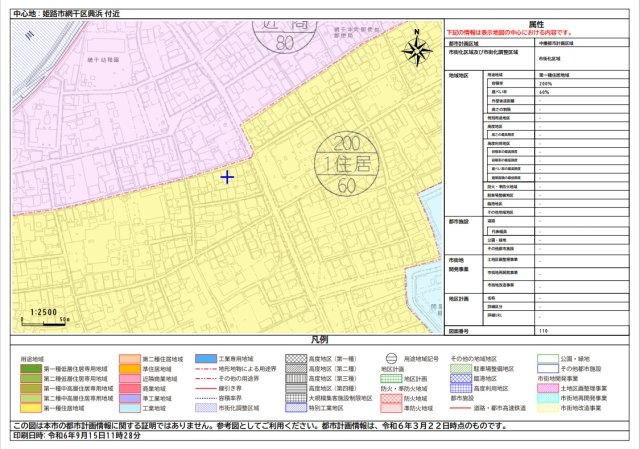Screen dimensions: 640x449
Task: Click the 工業地域 light blue legend swatch
Action: click(130, 408)
